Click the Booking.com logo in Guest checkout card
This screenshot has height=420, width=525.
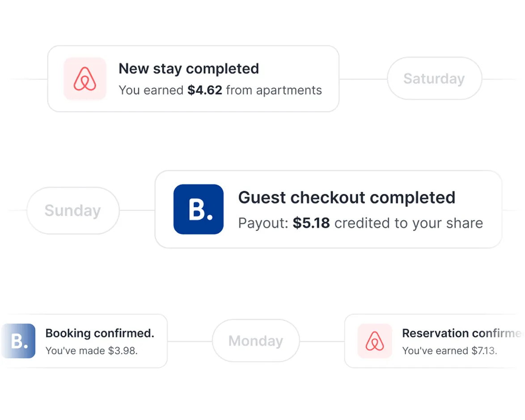click(x=198, y=209)
